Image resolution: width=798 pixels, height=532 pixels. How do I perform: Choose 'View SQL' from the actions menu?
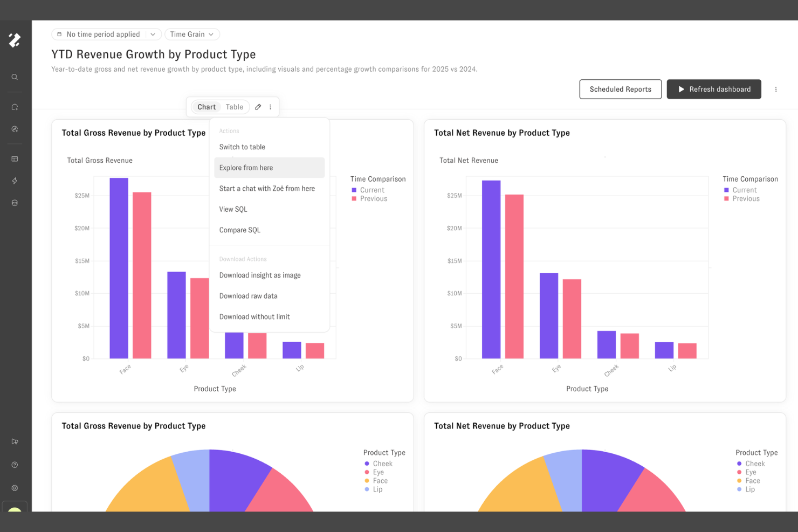pos(269,209)
